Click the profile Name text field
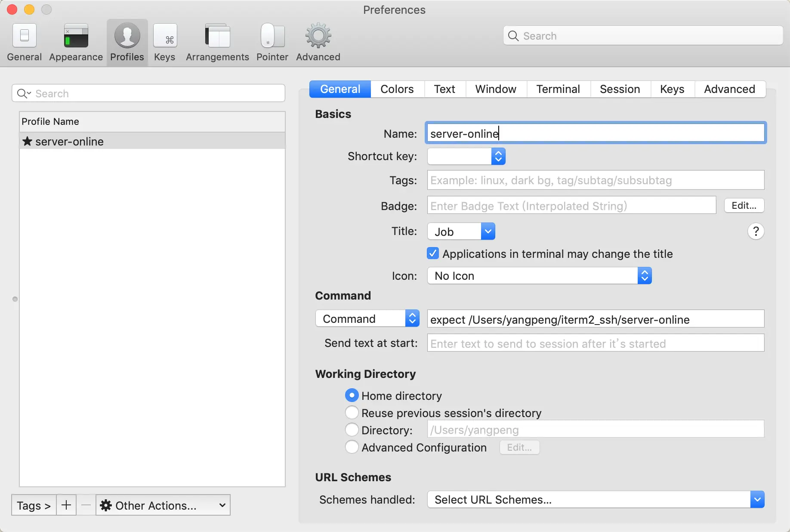The image size is (790, 532). coord(596,133)
